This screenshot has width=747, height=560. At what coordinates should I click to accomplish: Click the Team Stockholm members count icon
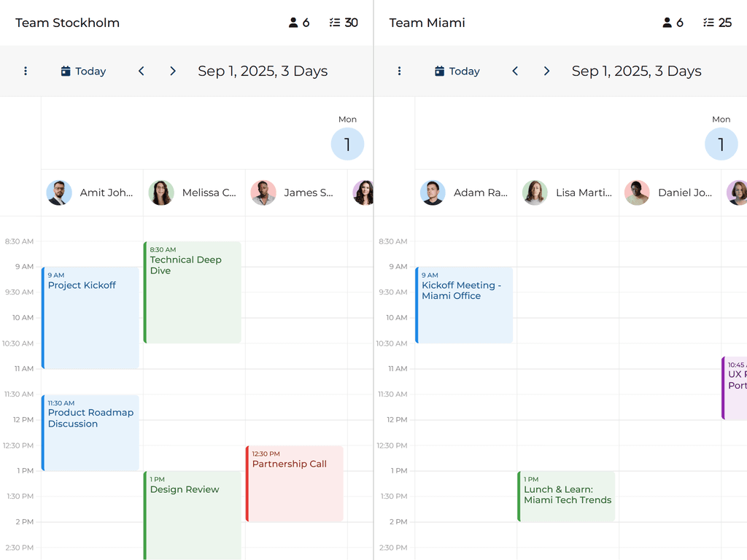point(293,23)
